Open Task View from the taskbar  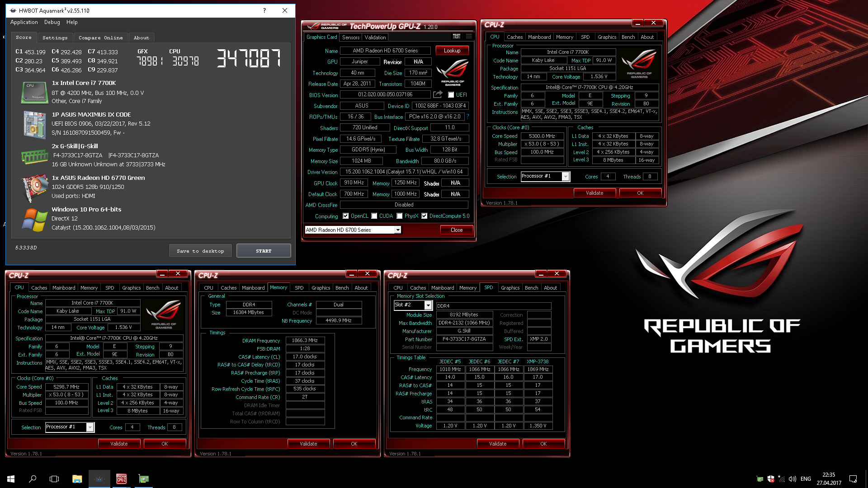[54, 479]
